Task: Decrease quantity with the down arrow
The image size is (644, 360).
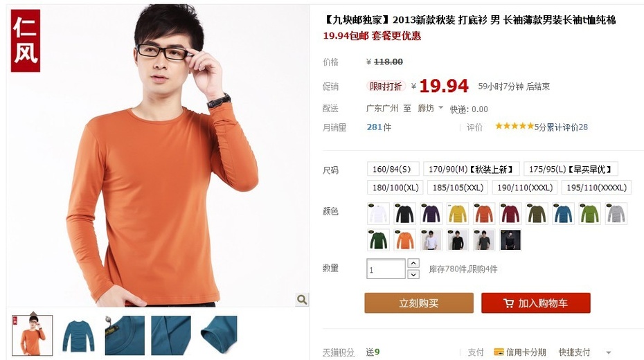Action: coord(413,274)
